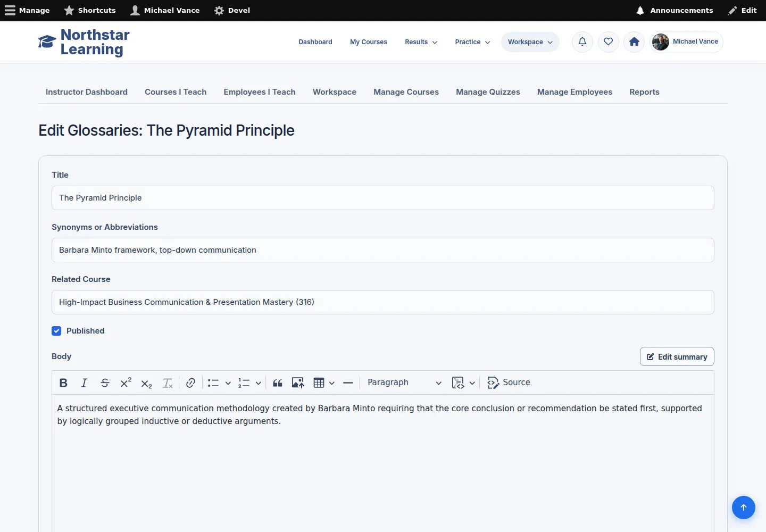Remove text formatting icon
This screenshot has height=532, width=766.
(168, 383)
